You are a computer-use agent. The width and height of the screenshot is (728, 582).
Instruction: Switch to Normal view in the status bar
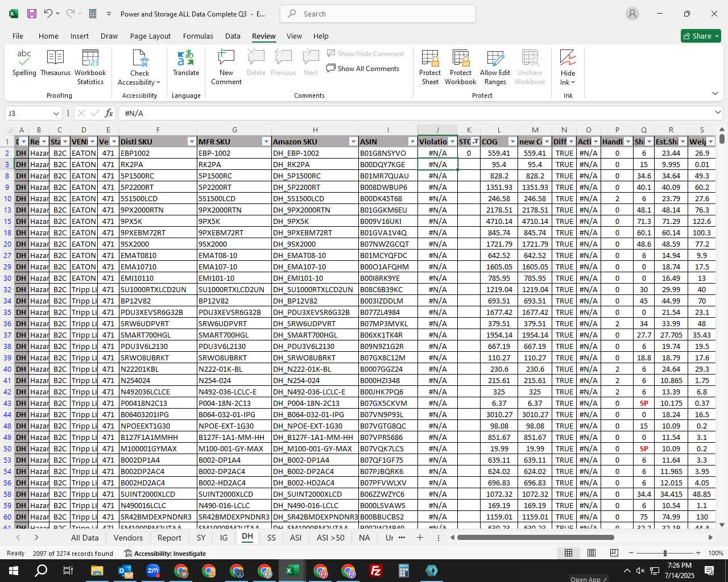(x=568, y=553)
